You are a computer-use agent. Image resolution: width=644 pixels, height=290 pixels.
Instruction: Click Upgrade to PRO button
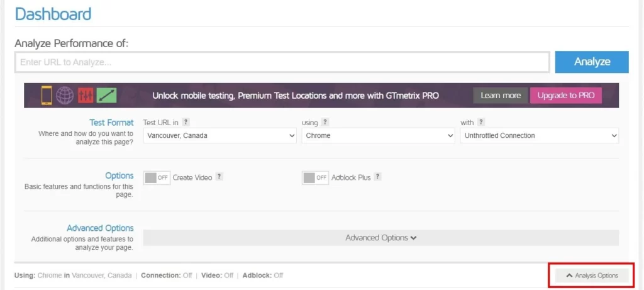[x=566, y=95]
